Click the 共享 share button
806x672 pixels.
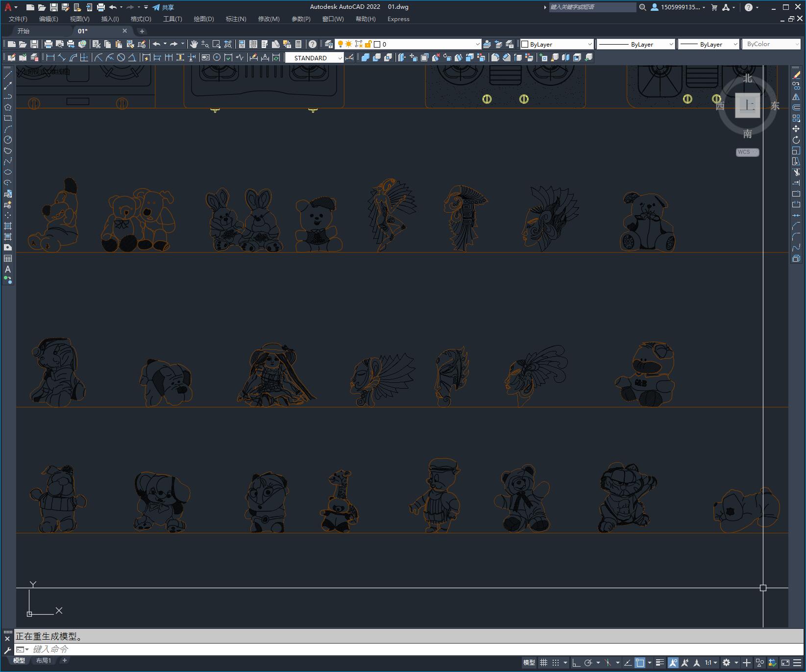163,7
